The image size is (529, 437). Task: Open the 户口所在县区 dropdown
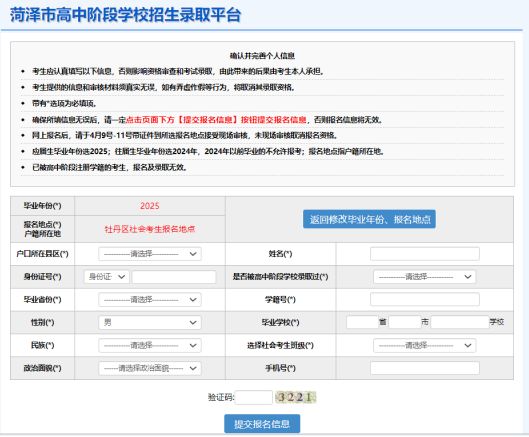coord(150,254)
